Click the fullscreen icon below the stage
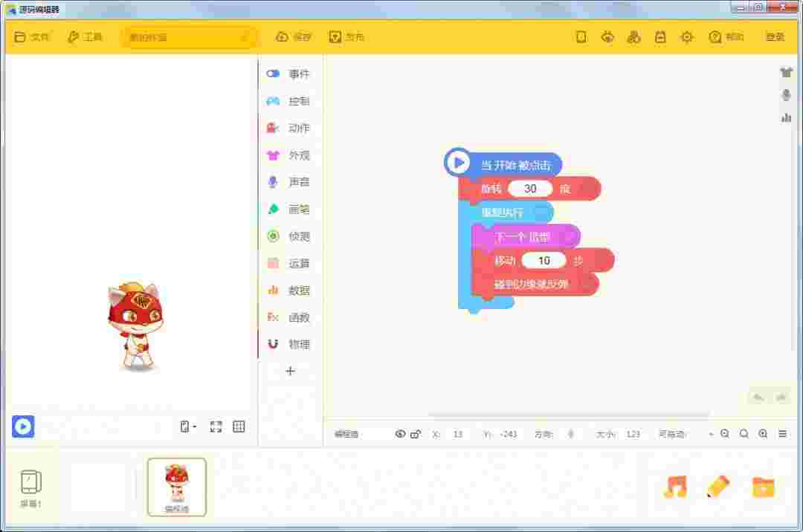The width and height of the screenshot is (803, 532). 216,426
